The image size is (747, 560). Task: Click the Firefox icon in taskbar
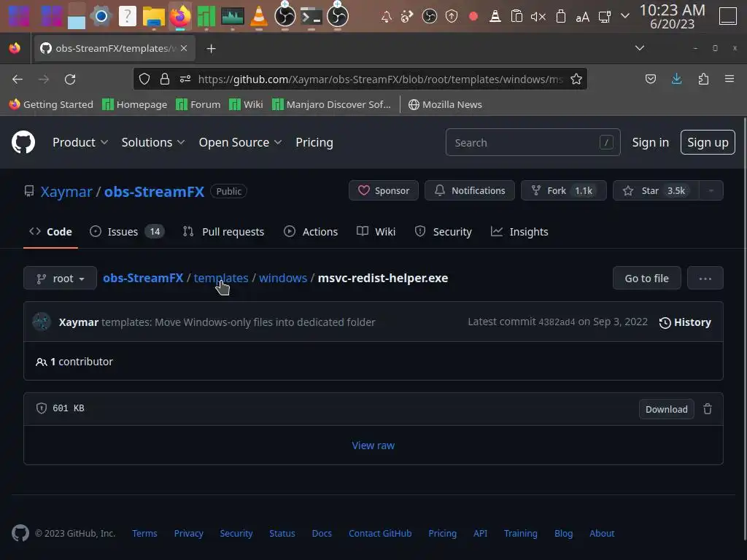[179, 17]
